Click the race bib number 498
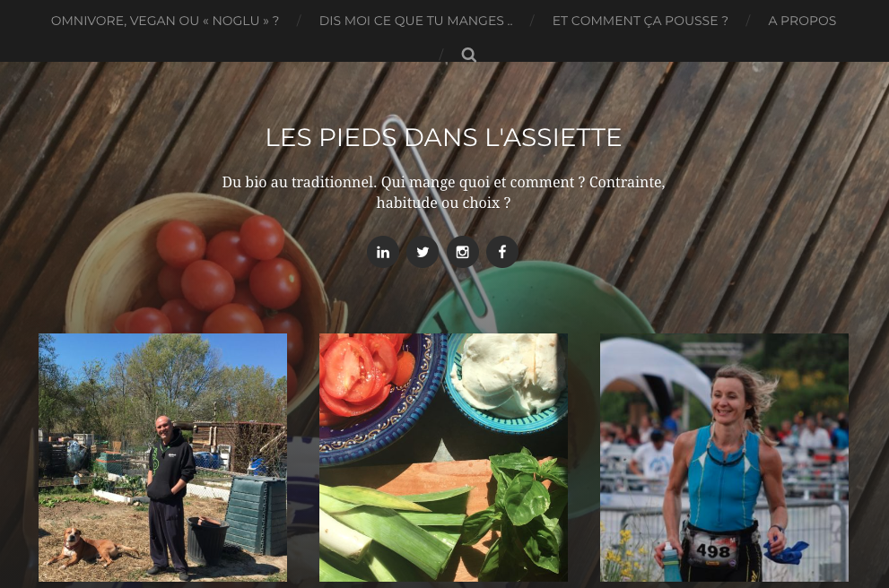The height and width of the screenshot is (588, 889). 713,549
